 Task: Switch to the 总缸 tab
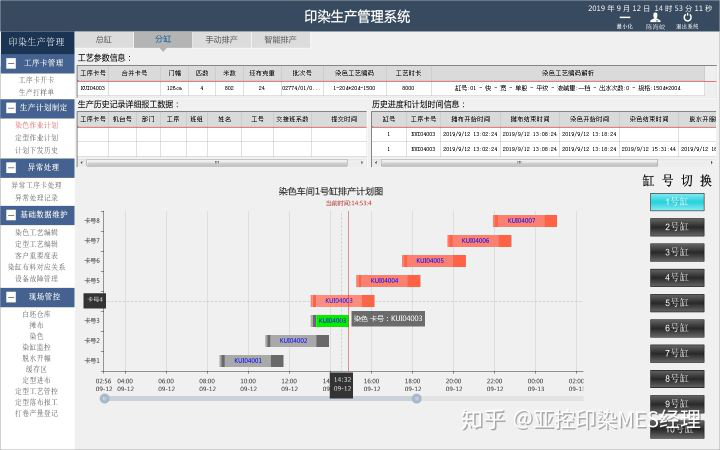(x=104, y=39)
